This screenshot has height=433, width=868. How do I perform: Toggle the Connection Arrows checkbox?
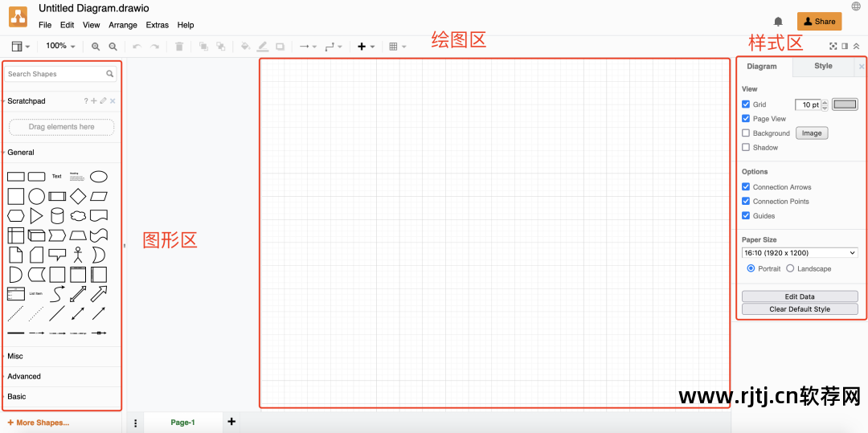[x=746, y=187]
